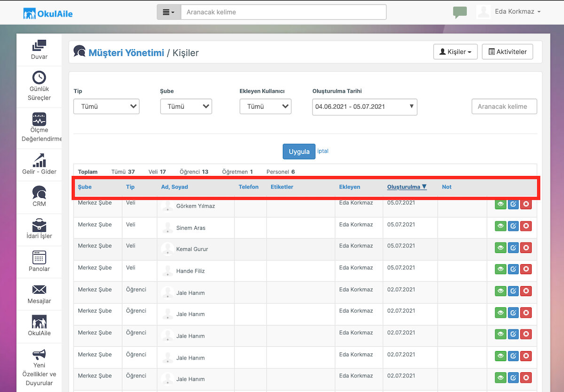This screenshot has height=392, width=564.
Task: Edit the Hande Filiz record
Action: 513,269
